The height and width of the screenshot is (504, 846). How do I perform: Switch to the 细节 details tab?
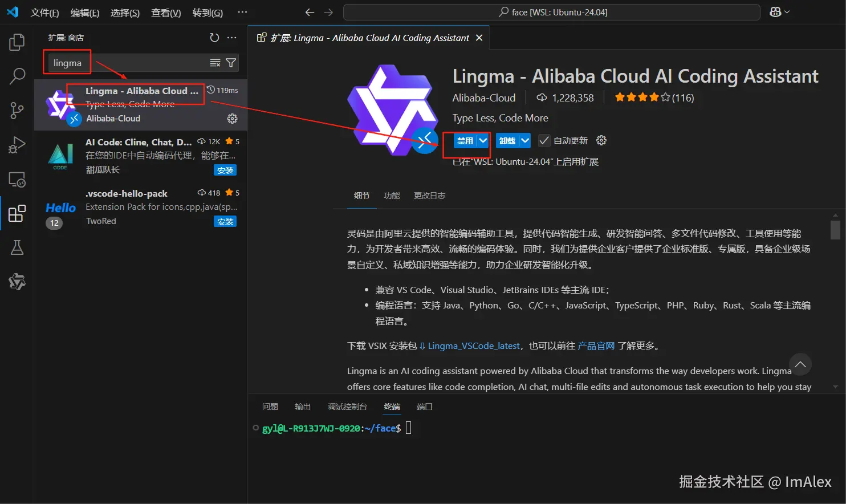point(361,196)
